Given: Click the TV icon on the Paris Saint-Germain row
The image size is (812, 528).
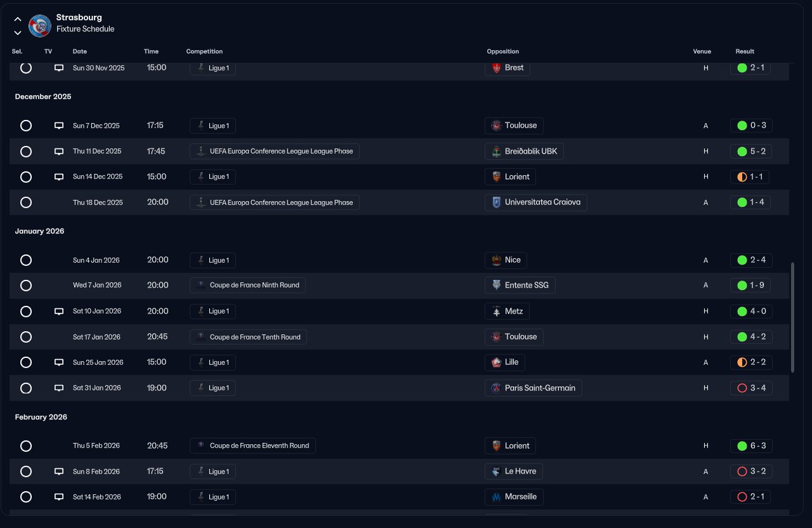Looking at the screenshot, I should click(59, 388).
